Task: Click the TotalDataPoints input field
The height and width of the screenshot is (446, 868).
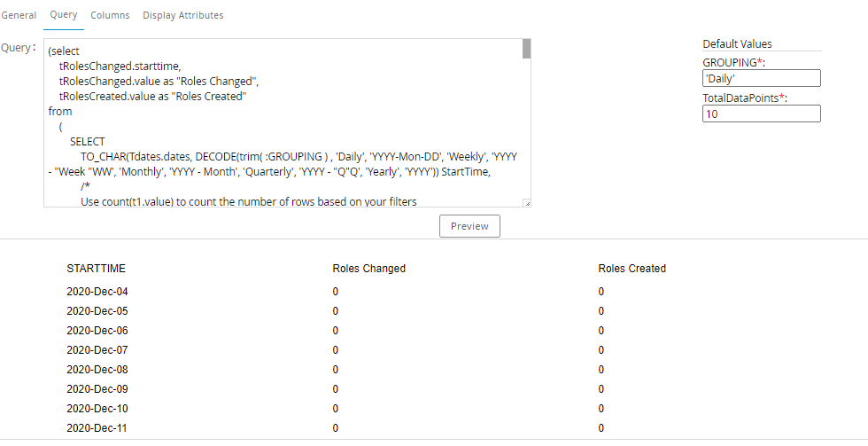Action: click(x=761, y=113)
